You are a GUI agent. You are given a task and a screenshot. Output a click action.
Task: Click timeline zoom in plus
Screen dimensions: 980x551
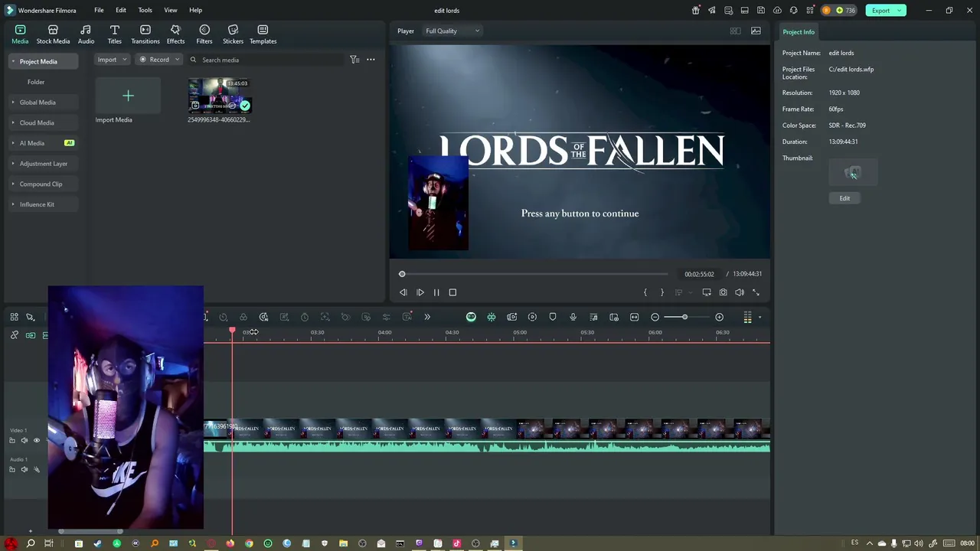tap(719, 317)
